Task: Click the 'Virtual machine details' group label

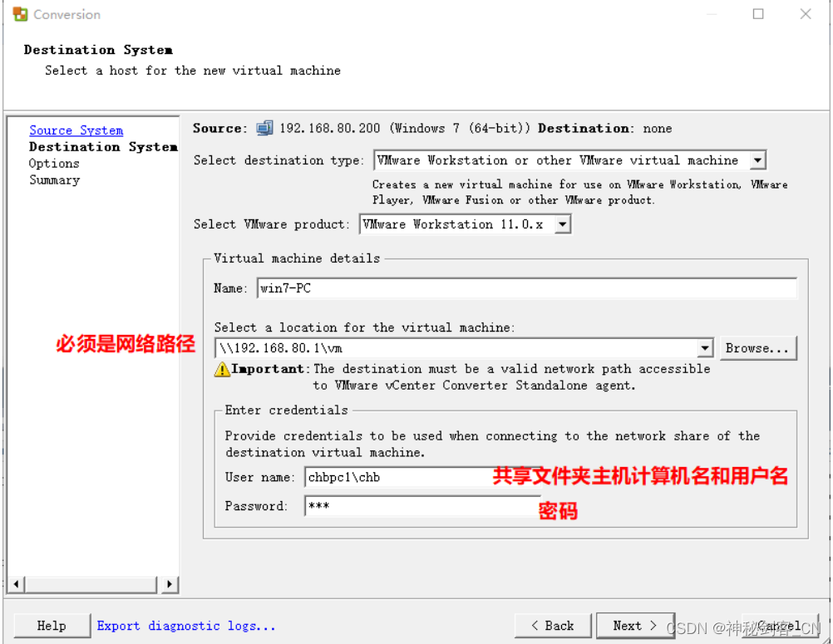Action: pyautogui.click(x=297, y=258)
